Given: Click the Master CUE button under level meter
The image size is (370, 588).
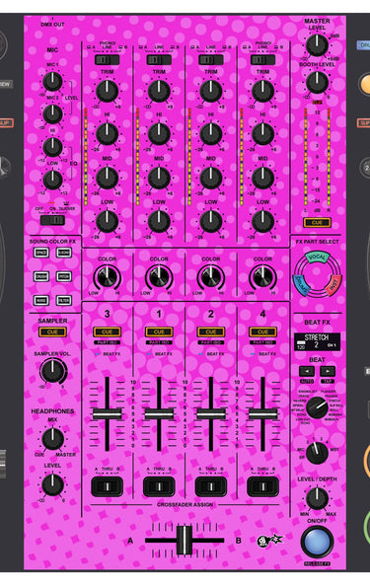Looking at the screenshot, I should click(x=317, y=223).
